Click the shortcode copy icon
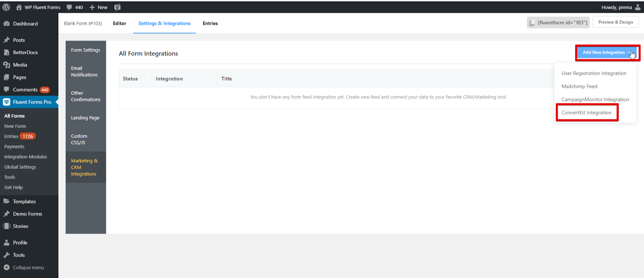Image resolution: width=644 pixels, height=278 pixels. pos(532,23)
